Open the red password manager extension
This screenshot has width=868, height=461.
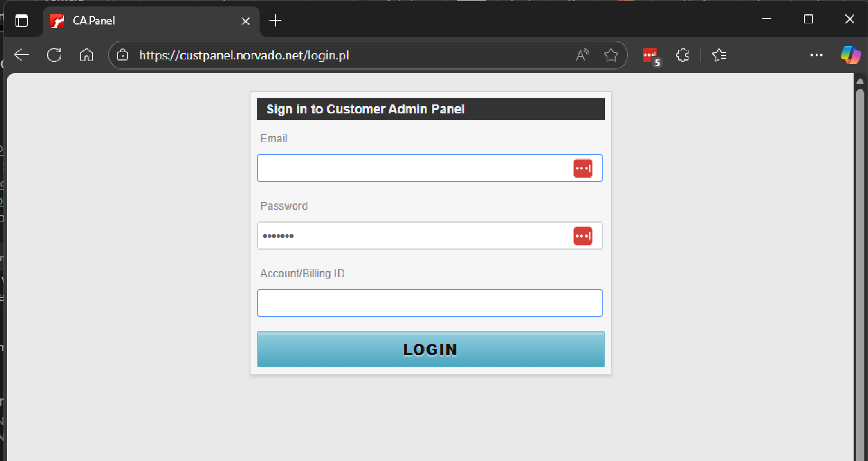(x=650, y=56)
